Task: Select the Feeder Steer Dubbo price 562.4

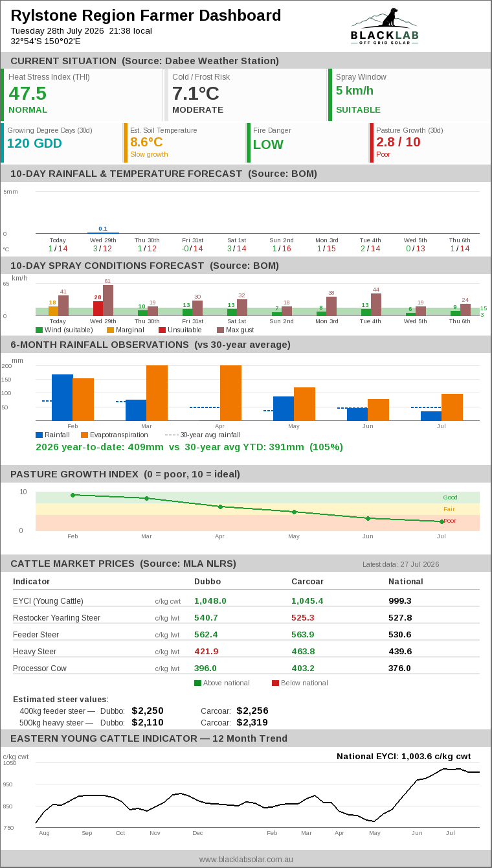Action: [x=206, y=635]
